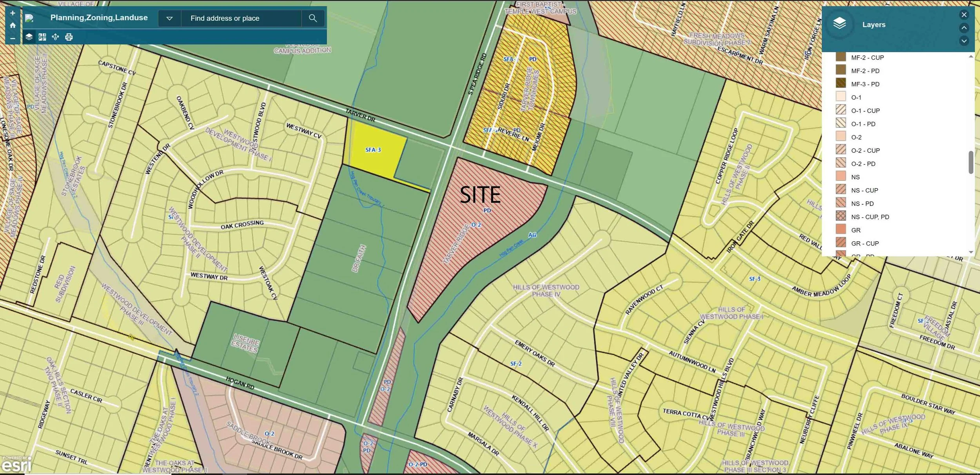980x475 pixels.
Task: Click the legend scroll up arrow
Action: pos(971,56)
